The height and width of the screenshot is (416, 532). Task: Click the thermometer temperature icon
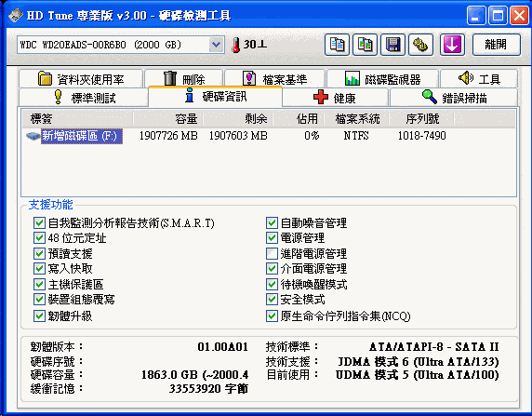click(236, 45)
